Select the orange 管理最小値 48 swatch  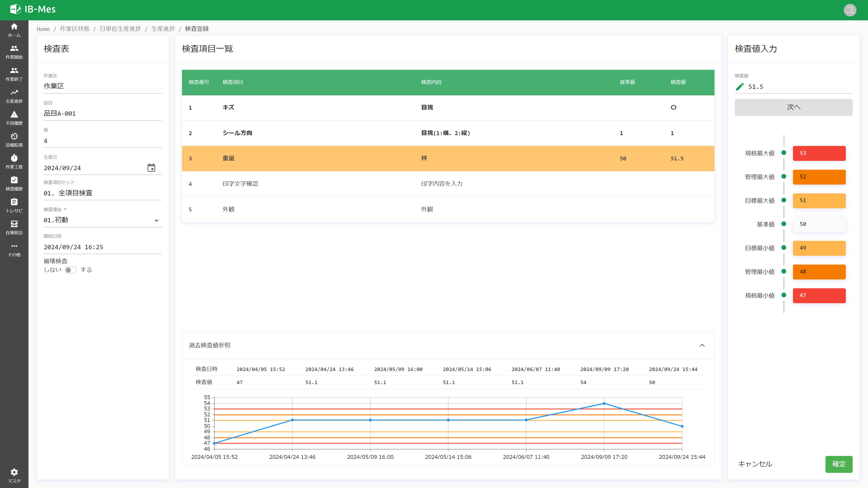[x=819, y=272]
